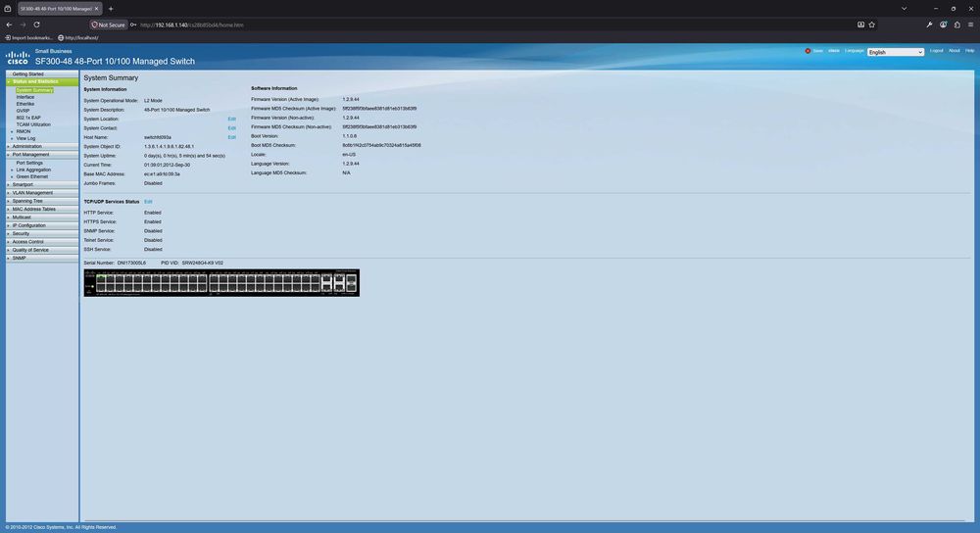Expand the Access Control section
This screenshot has height=533, width=980.
point(42,241)
